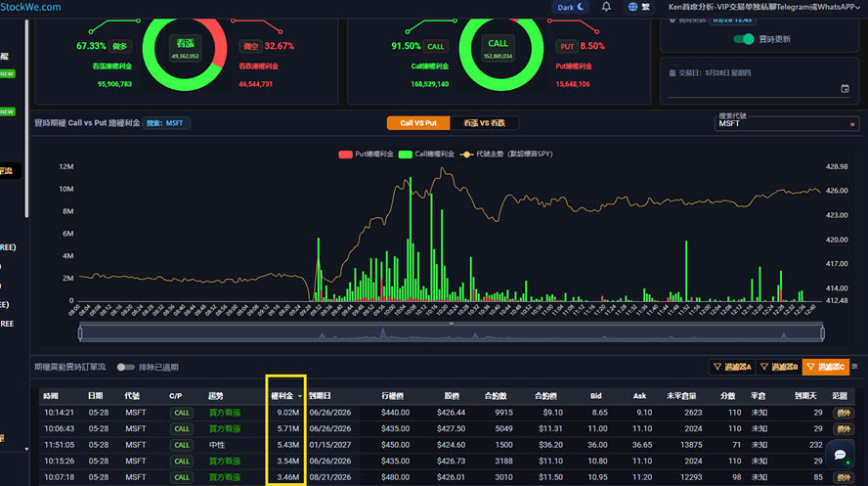
Task: Click the 買方看漲 trend in the 10:15:26 row
Action: [x=225, y=461]
